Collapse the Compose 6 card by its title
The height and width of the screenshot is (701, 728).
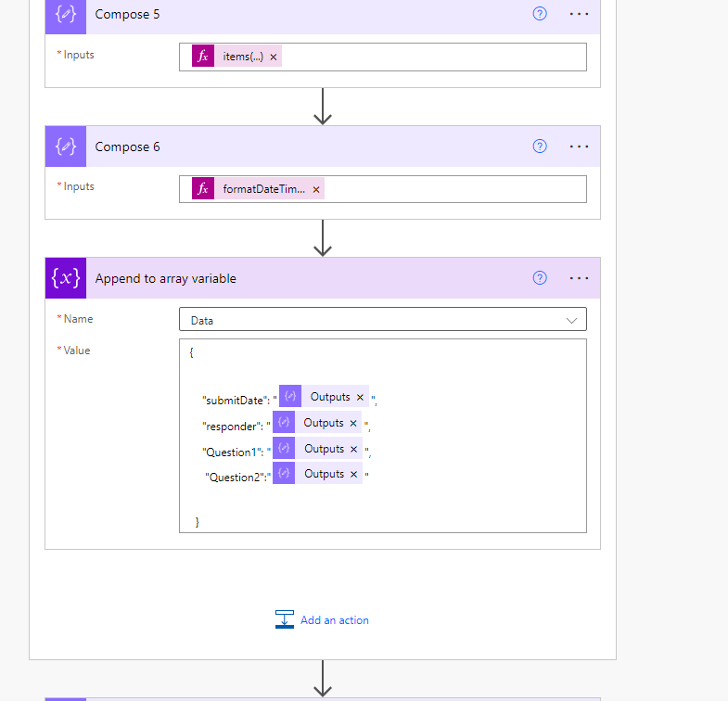tap(127, 147)
